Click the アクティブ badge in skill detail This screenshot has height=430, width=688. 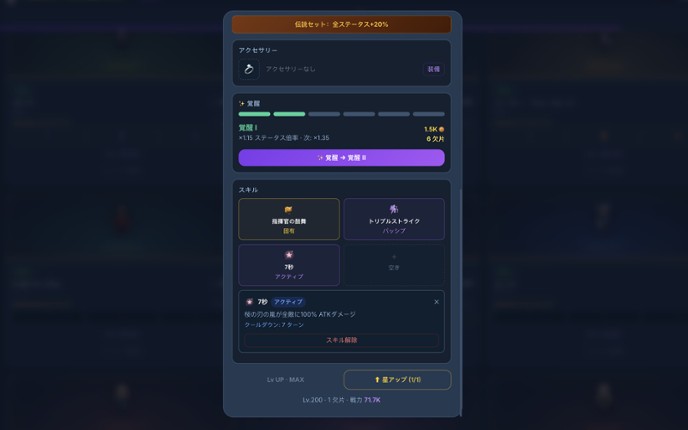(x=288, y=302)
